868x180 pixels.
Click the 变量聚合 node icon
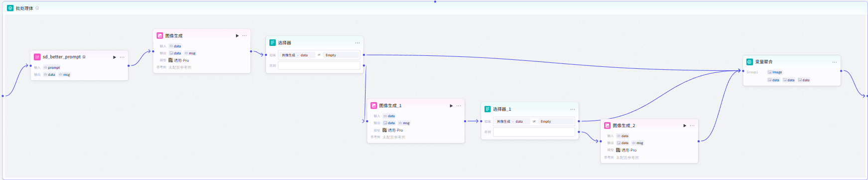click(749, 62)
